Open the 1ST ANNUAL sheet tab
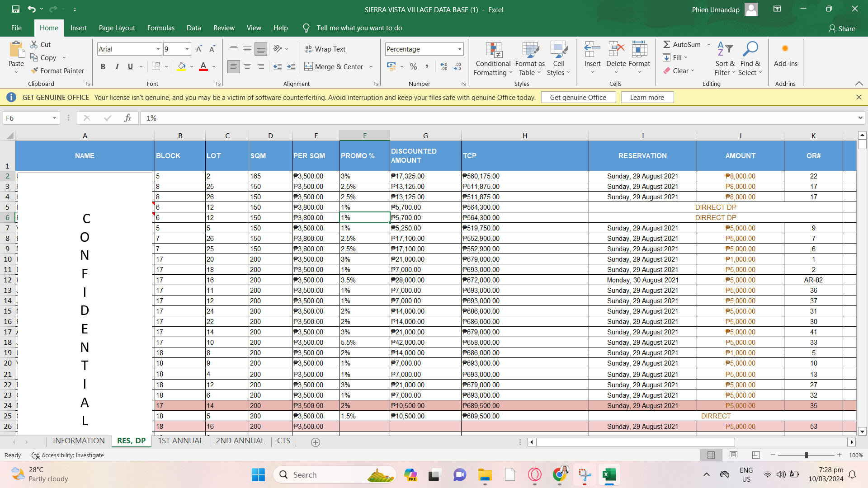The image size is (868, 488). click(x=180, y=441)
